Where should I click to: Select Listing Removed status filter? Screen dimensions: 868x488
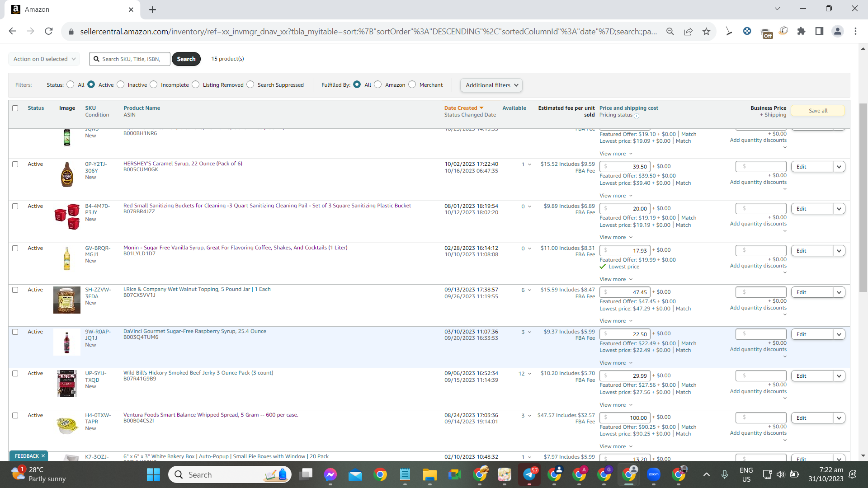(x=196, y=84)
